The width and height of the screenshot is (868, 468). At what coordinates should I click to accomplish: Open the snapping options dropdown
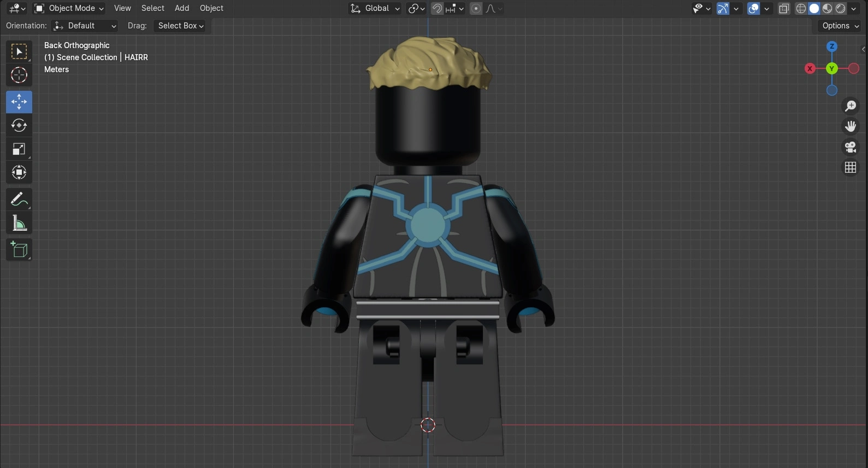(x=455, y=8)
